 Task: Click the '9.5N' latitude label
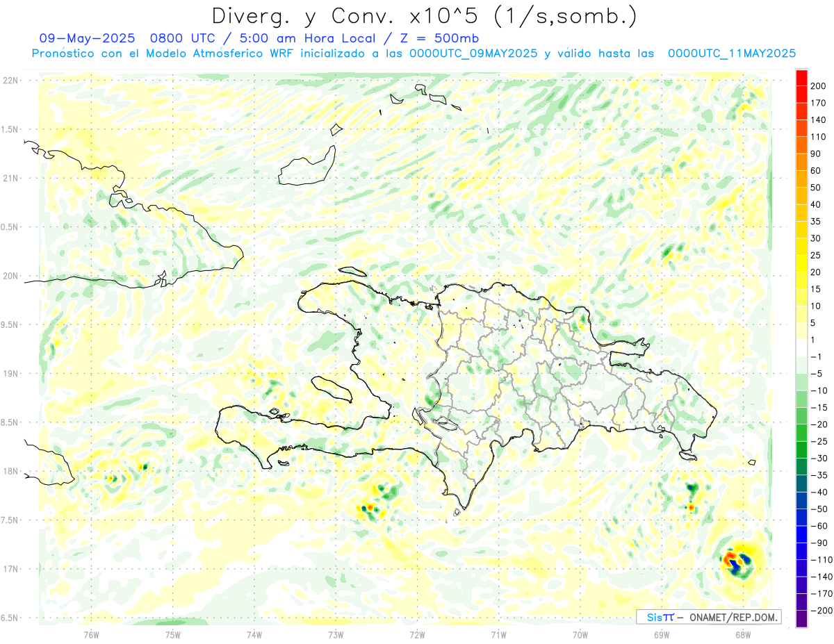tap(10, 325)
